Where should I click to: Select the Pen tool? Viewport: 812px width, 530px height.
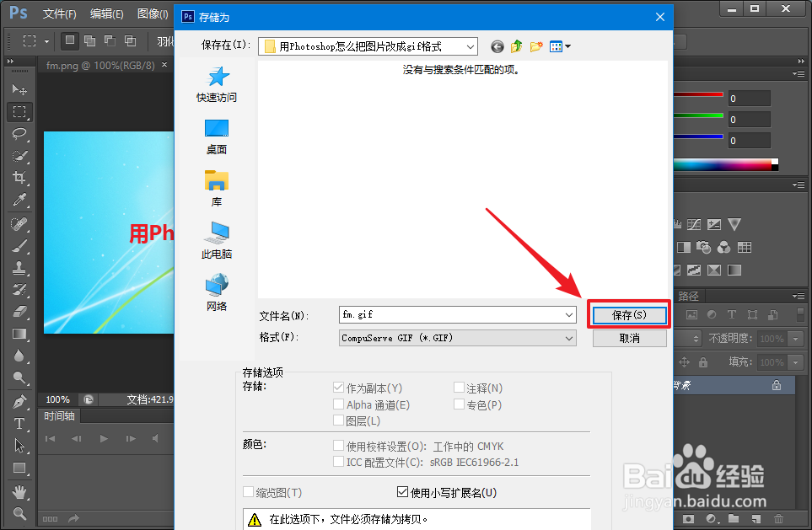click(19, 402)
